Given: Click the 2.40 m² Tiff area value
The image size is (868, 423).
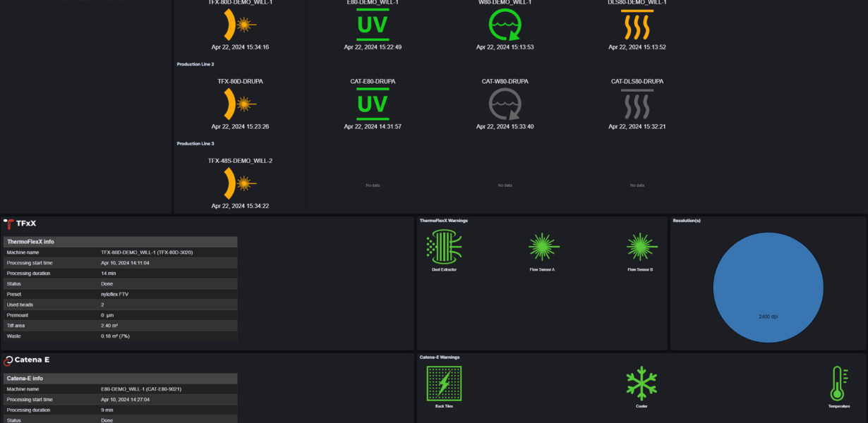Looking at the screenshot, I should pyautogui.click(x=109, y=326).
